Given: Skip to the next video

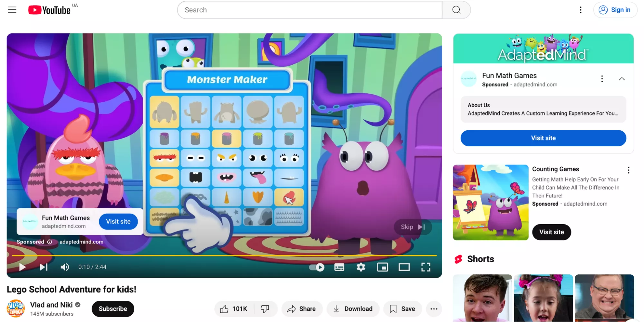Looking at the screenshot, I should click(44, 267).
